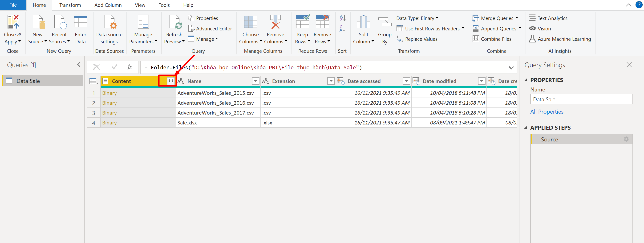The height and width of the screenshot is (243, 644).
Task: Open the New Source icon
Action: click(x=39, y=22)
